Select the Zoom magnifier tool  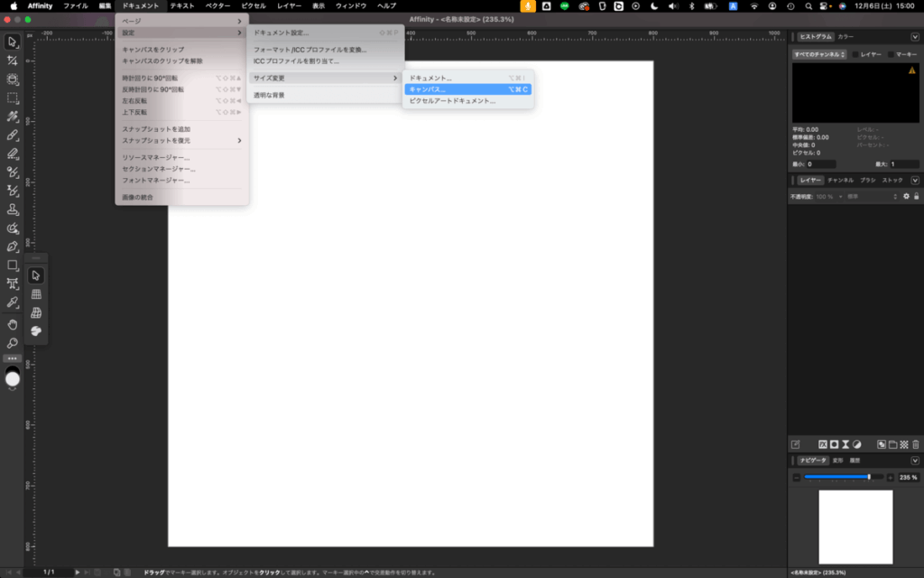click(x=13, y=343)
